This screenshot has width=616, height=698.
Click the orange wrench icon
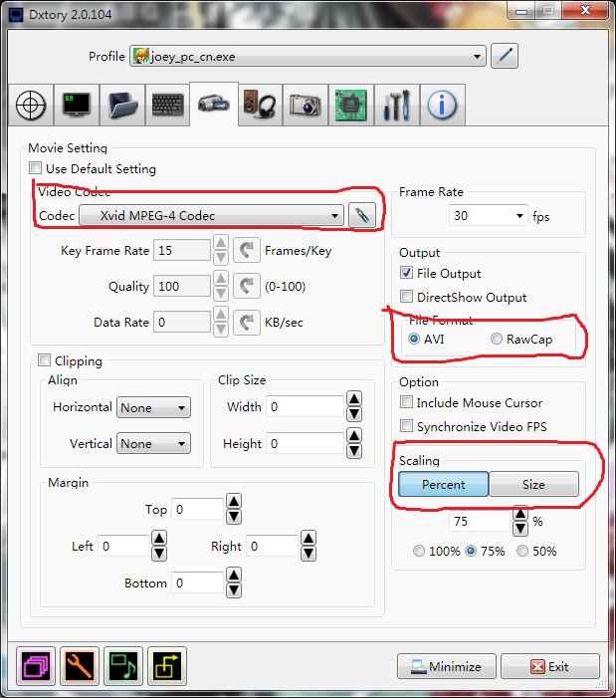pos(80,666)
